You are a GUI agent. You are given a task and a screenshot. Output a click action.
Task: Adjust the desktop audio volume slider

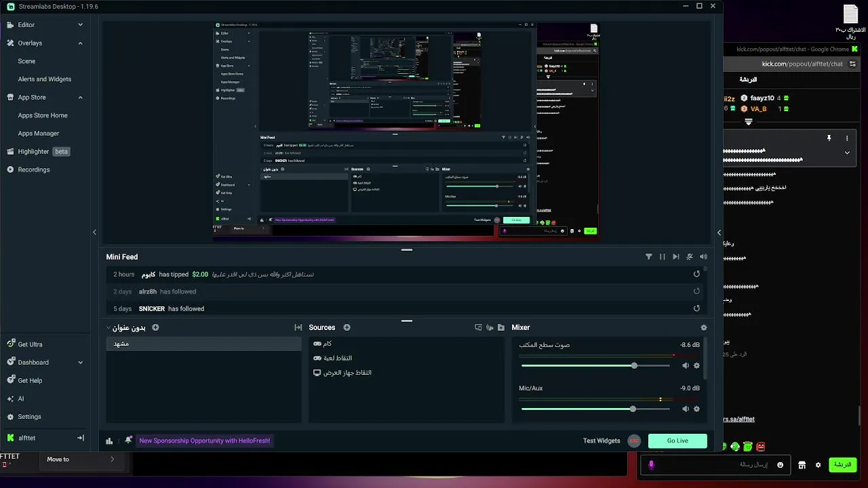(595, 365)
